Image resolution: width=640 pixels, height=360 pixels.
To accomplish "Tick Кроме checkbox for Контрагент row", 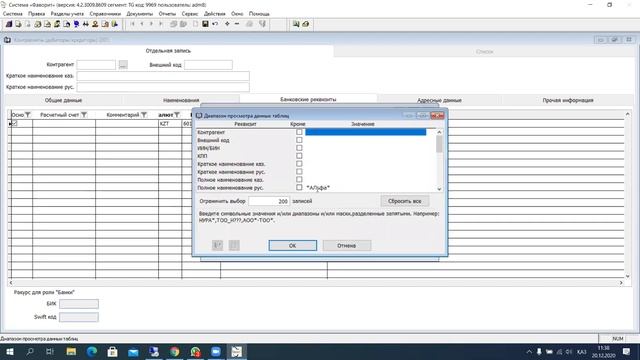I will click(x=299, y=132).
